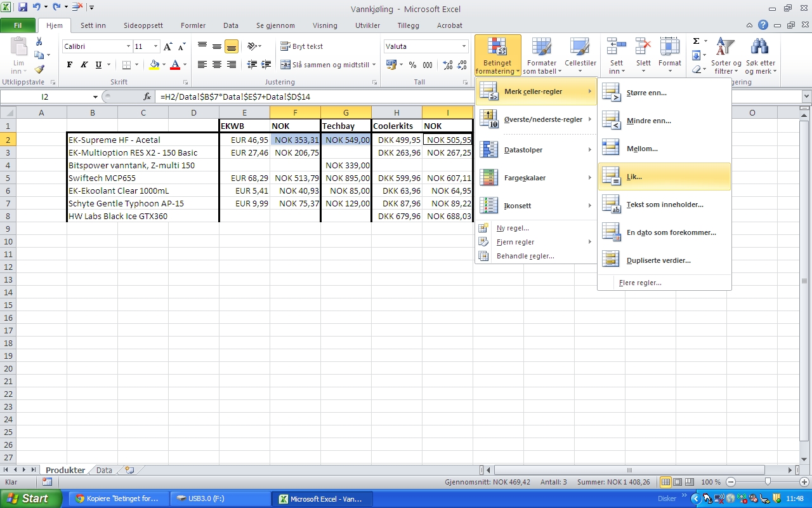
Task: Open the Cellestiler gallery
Action: pos(580,55)
